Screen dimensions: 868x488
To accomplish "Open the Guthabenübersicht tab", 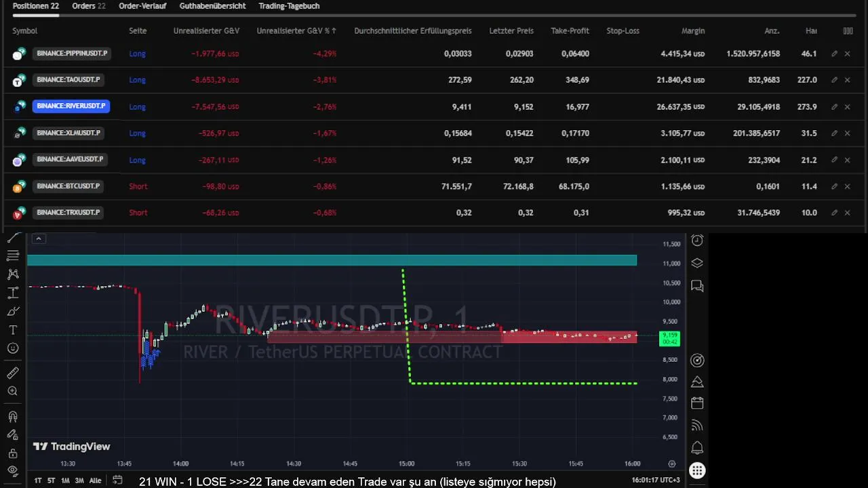I will (212, 6).
